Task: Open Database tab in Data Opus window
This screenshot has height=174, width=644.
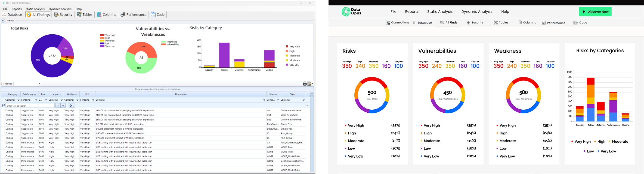Action: click(x=423, y=23)
